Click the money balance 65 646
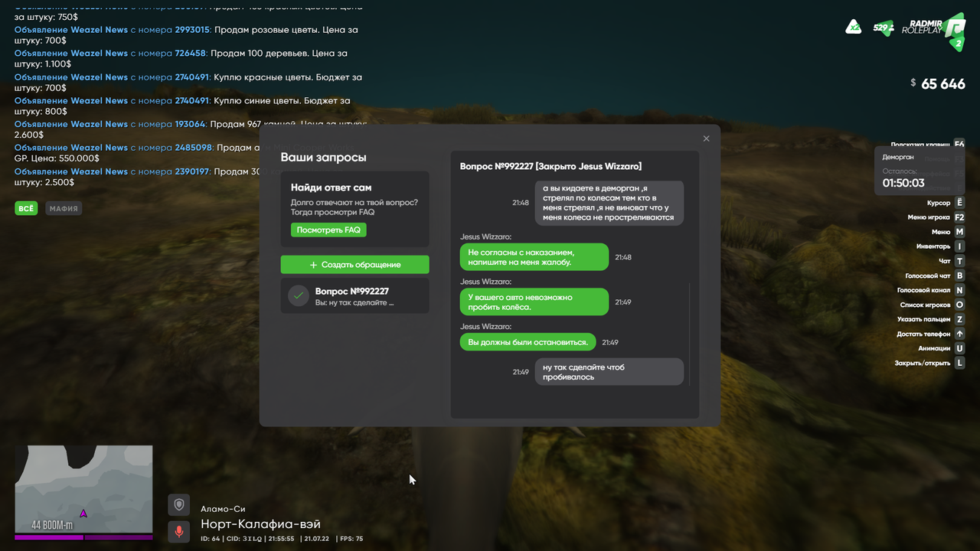The height and width of the screenshot is (551, 980). coord(943,84)
